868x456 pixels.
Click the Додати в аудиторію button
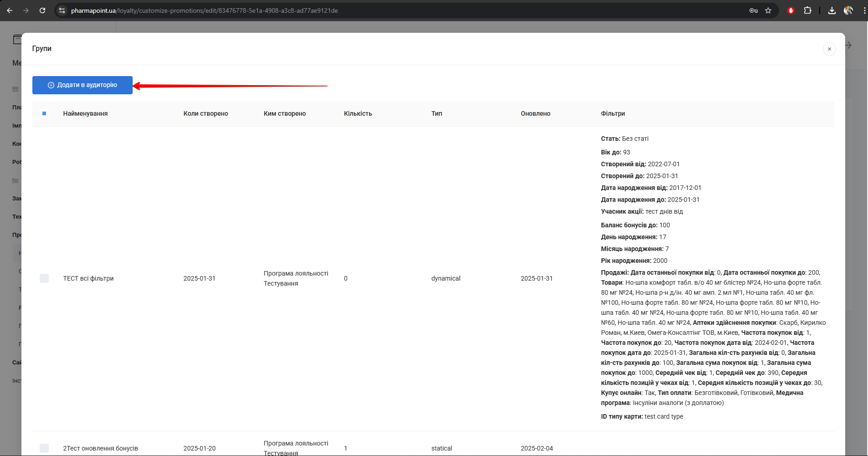pos(83,85)
